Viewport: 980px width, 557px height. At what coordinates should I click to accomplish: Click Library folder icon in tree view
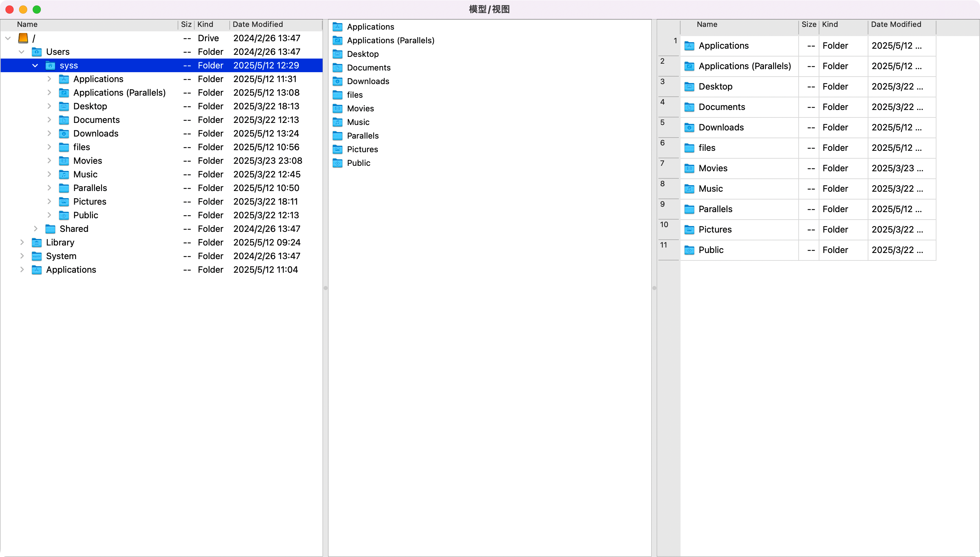point(37,242)
